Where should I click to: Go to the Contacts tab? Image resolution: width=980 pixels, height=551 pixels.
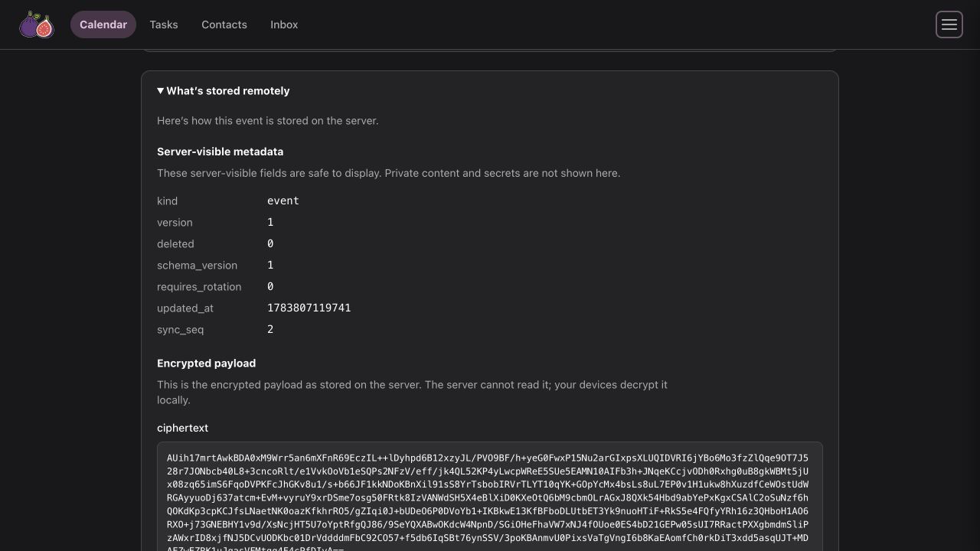pos(224,24)
